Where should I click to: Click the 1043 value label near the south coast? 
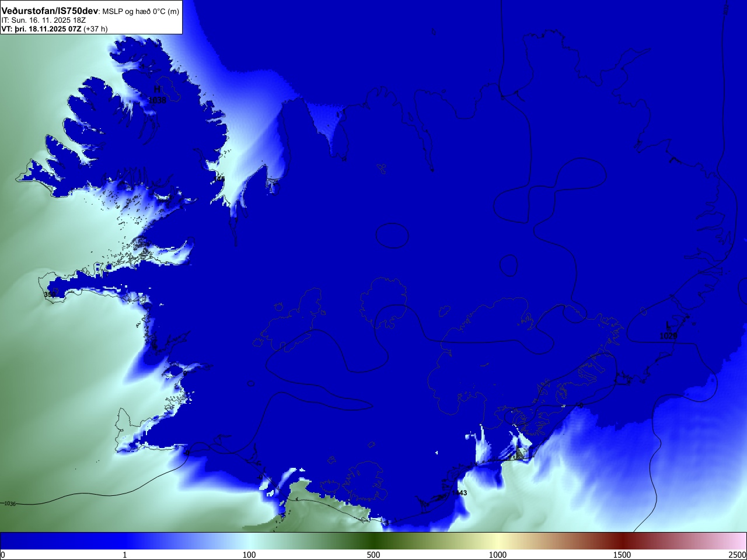point(459,493)
